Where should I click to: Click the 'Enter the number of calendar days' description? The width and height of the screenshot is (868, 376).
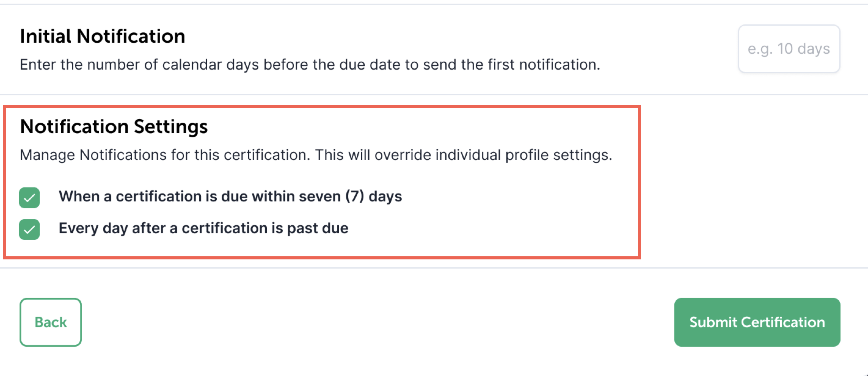pos(310,65)
